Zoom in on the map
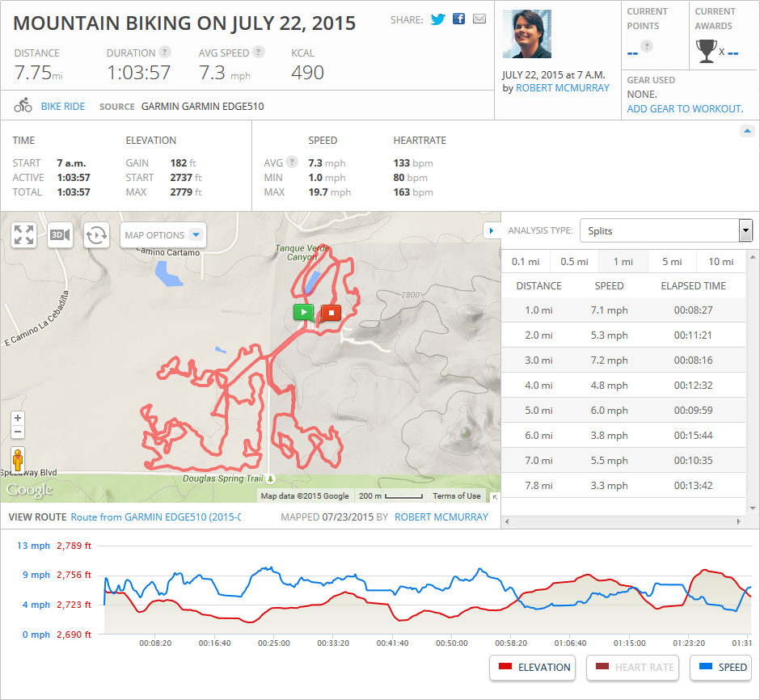760x700 pixels. pos(18,418)
